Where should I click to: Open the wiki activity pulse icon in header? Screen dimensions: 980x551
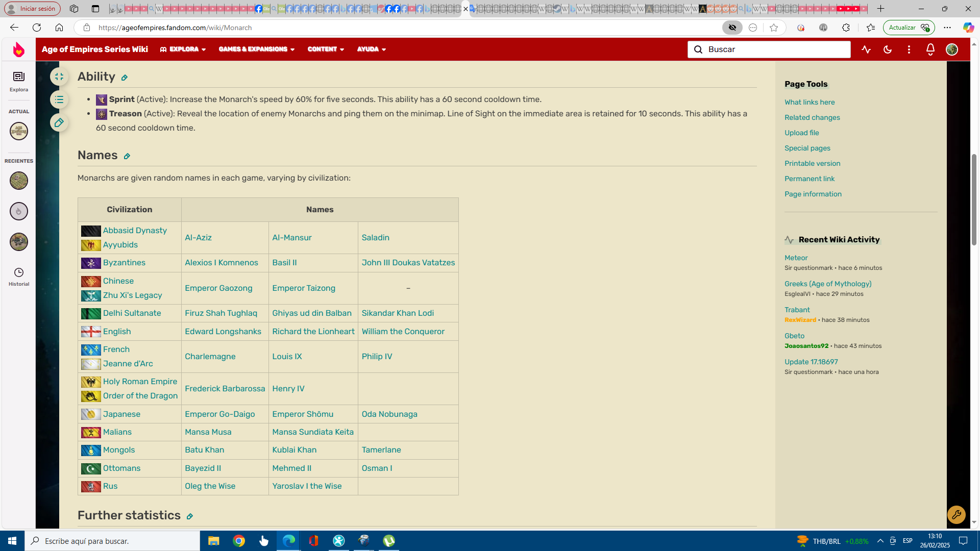tap(866, 49)
